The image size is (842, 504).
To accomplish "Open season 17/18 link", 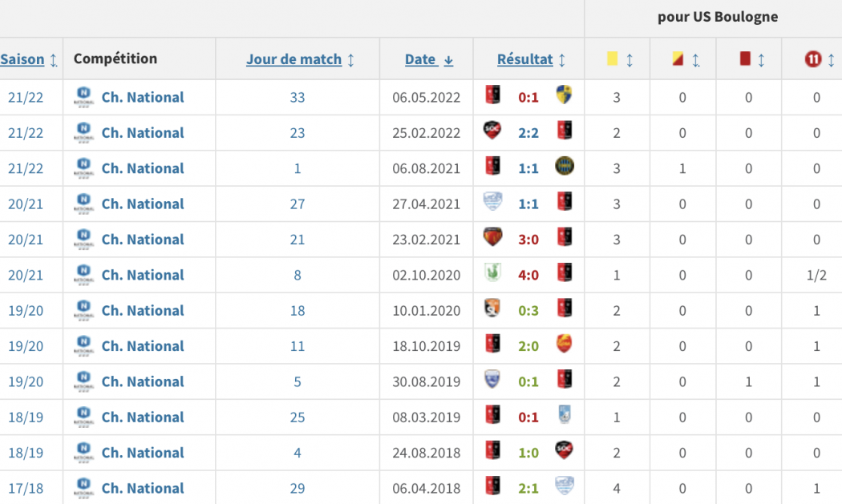I will (26, 488).
